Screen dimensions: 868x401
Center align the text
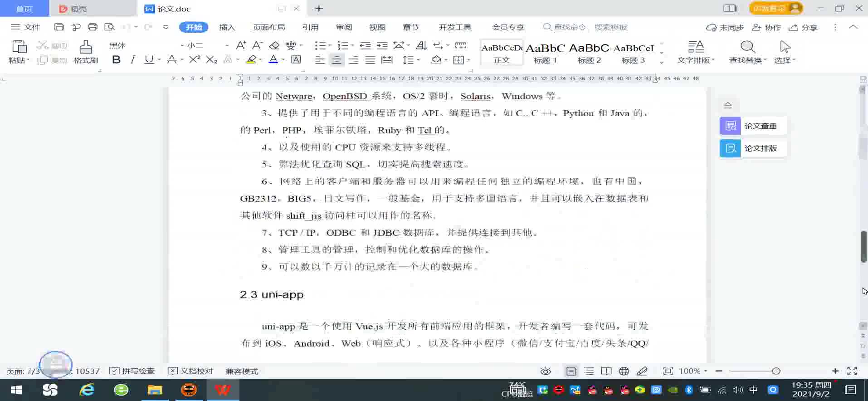[x=336, y=60]
